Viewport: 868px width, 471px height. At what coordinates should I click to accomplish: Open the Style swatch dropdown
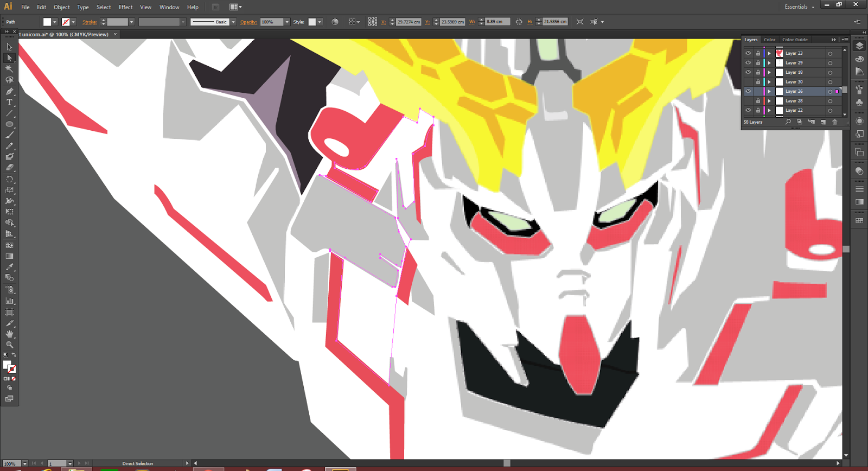pos(320,22)
